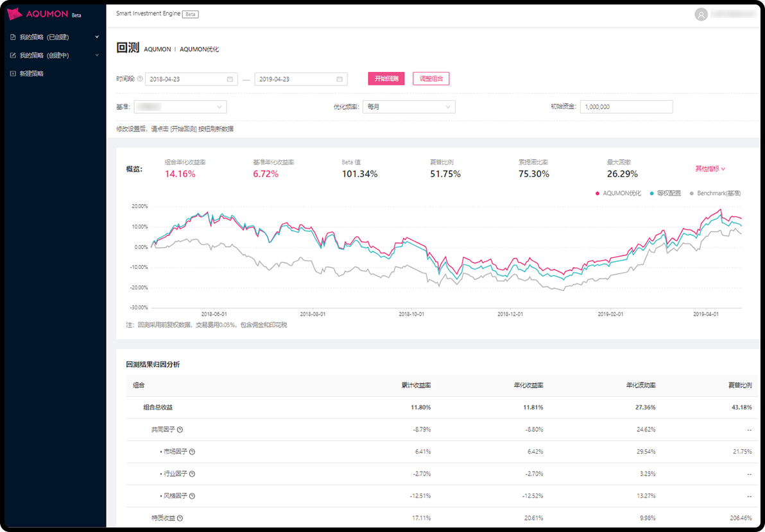Click the 27.36% volatility cell for 组合总收益
The image size is (765, 532).
(x=646, y=408)
